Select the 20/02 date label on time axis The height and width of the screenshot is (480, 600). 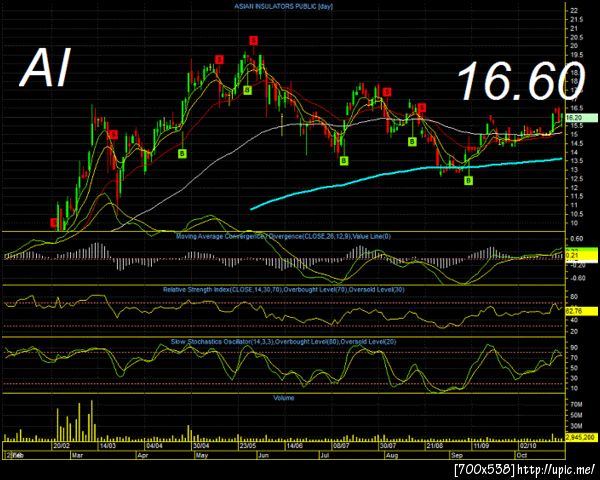tap(61, 446)
